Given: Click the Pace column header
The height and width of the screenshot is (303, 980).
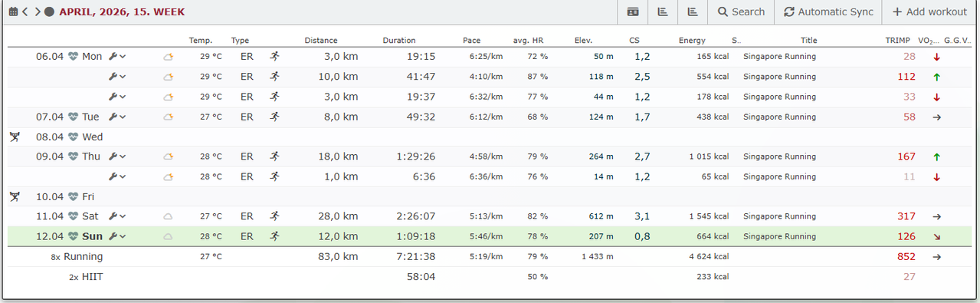Looking at the screenshot, I should [x=472, y=40].
